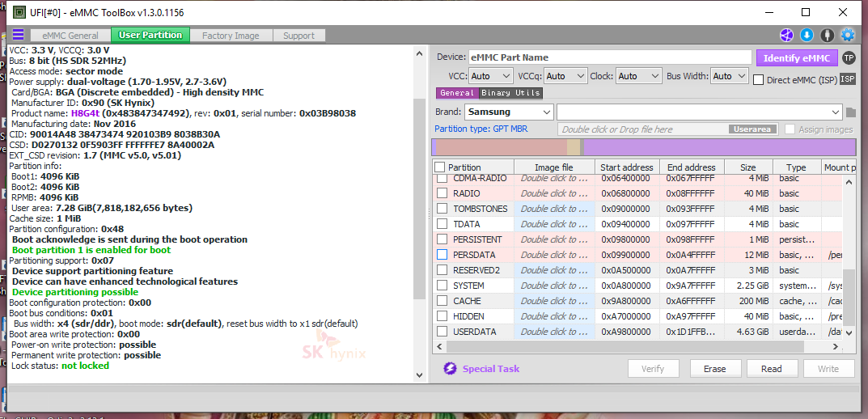
Task: Click the Userarea button
Action: [752, 129]
